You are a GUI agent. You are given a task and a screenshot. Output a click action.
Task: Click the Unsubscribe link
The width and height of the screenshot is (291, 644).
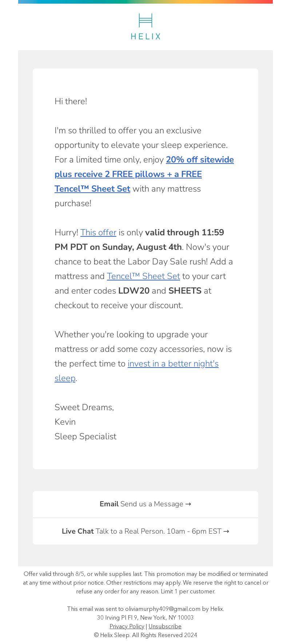click(x=165, y=627)
